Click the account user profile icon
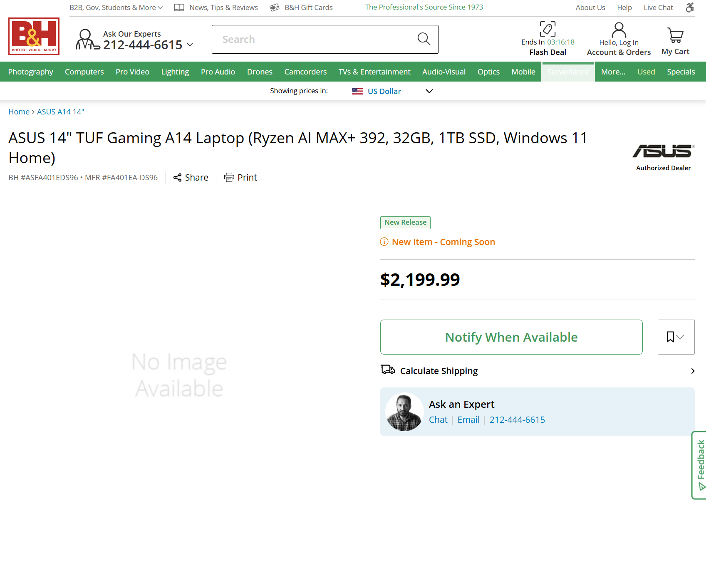This screenshot has width=706, height=588. tap(619, 30)
